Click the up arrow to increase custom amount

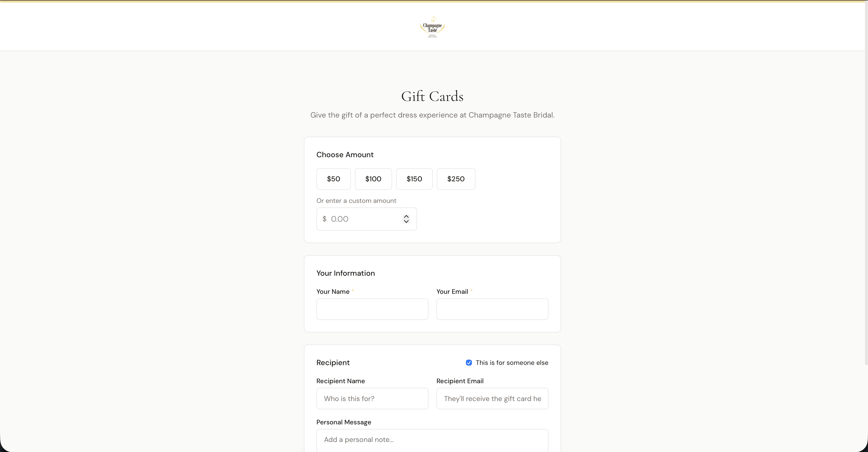coord(406,216)
